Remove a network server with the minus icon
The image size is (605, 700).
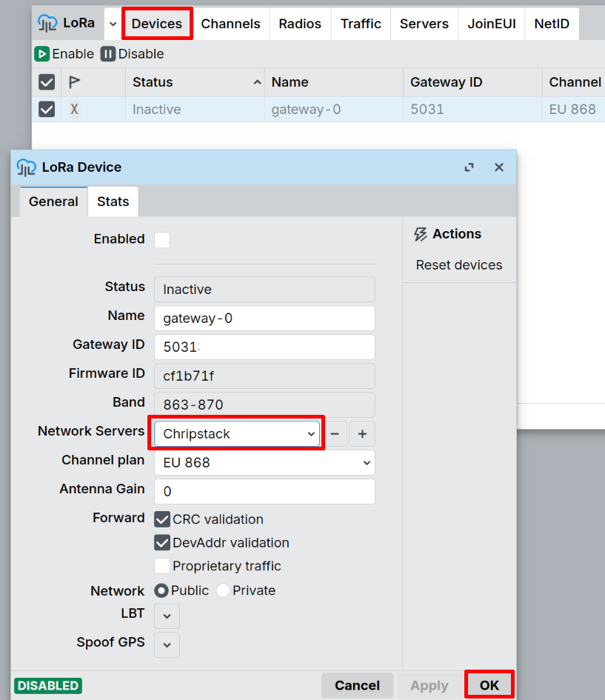(335, 433)
